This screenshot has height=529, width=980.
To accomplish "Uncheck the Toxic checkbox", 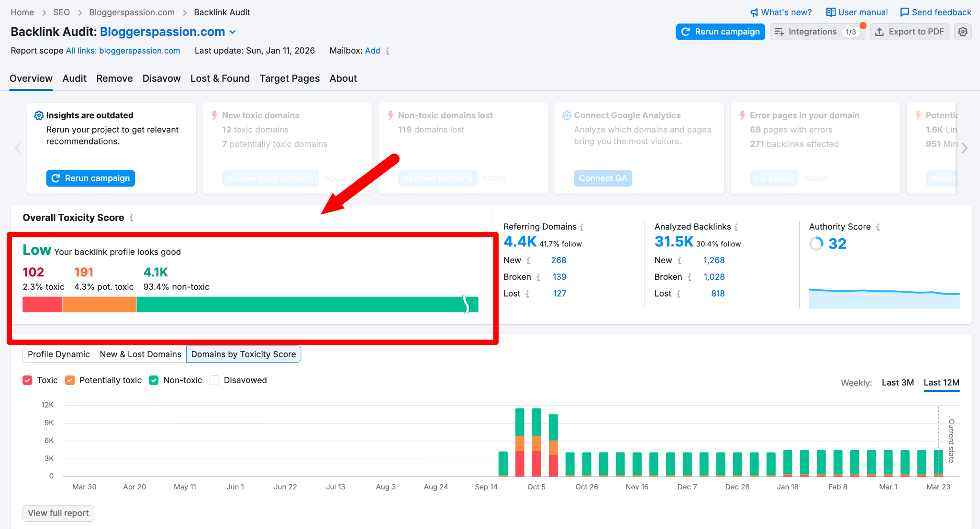I will point(27,380).
